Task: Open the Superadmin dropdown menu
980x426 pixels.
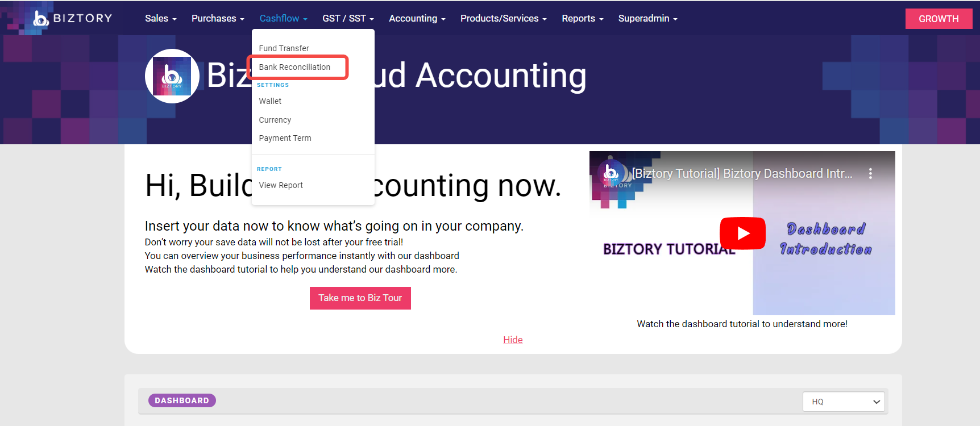Action: 648,18
